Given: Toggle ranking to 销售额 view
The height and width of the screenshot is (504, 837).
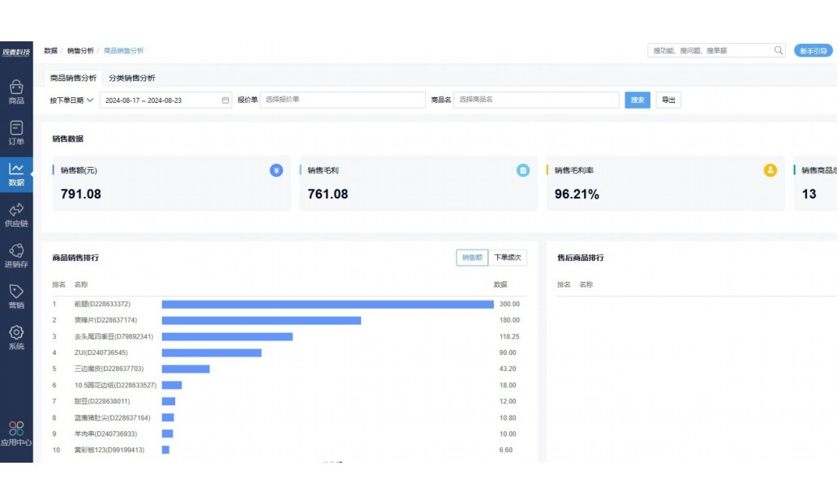Looking at the screenshot, I should point(472,258).
